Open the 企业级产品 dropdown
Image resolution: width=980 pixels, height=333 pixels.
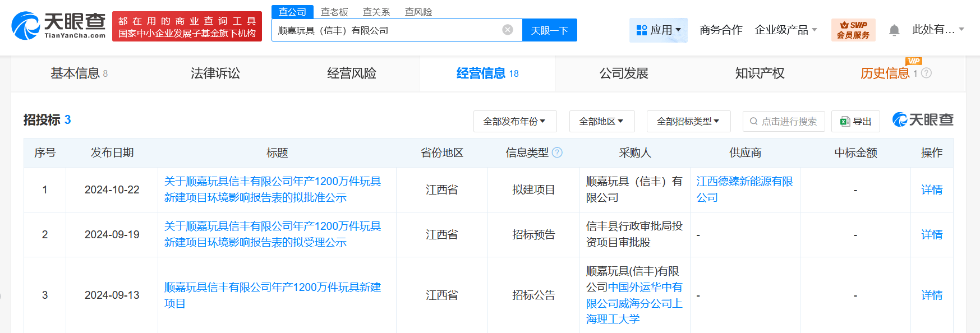coord(786,30)
